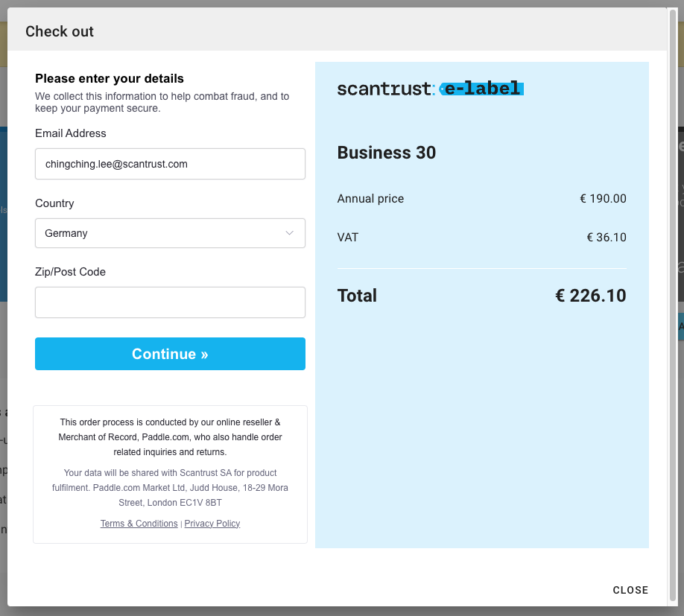Click the Annual price amount € 190.00
Viewport: 684px width, 616px height.
point(603,198)
